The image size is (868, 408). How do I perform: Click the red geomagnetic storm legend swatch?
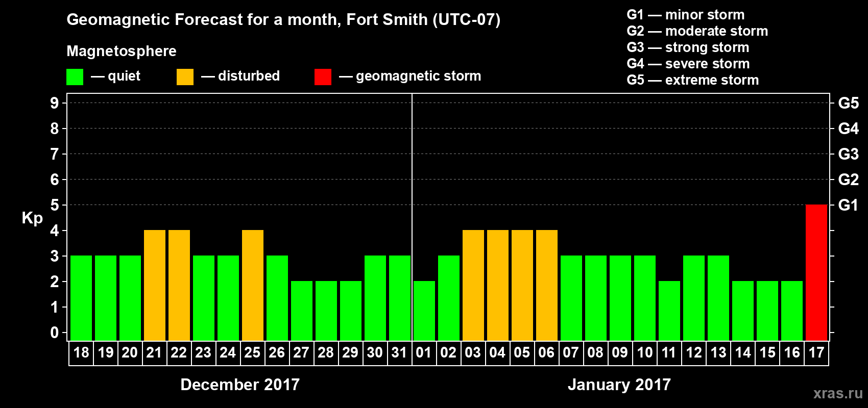pyautogui.click(x=323, y=77)
